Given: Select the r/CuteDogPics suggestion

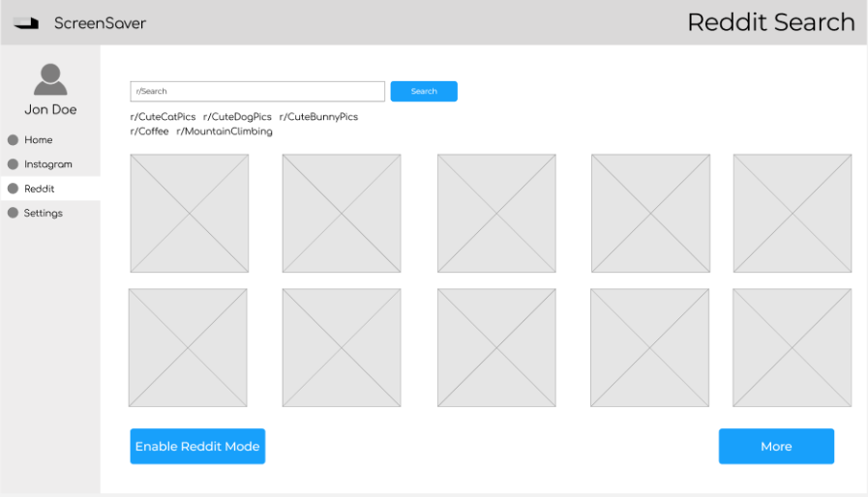Looking at the screenshot, I should pyautogui.click(x=237, y=117).
